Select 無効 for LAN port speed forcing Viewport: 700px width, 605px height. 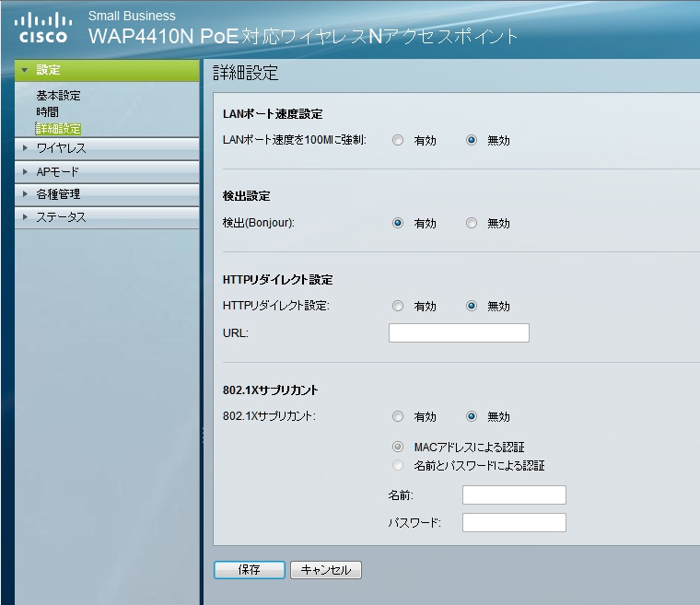click(471, 140)
